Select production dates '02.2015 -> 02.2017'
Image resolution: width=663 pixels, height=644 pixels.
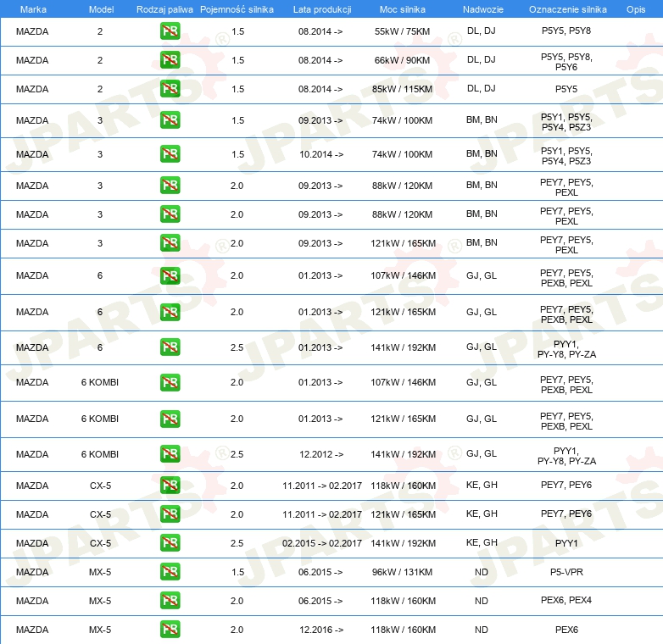322,543
